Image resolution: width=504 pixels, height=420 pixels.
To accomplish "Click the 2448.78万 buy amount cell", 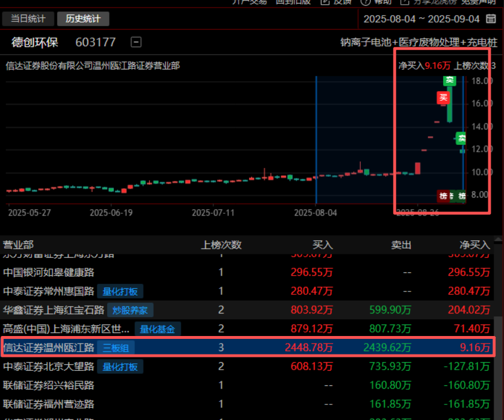I will pos(309,348).
